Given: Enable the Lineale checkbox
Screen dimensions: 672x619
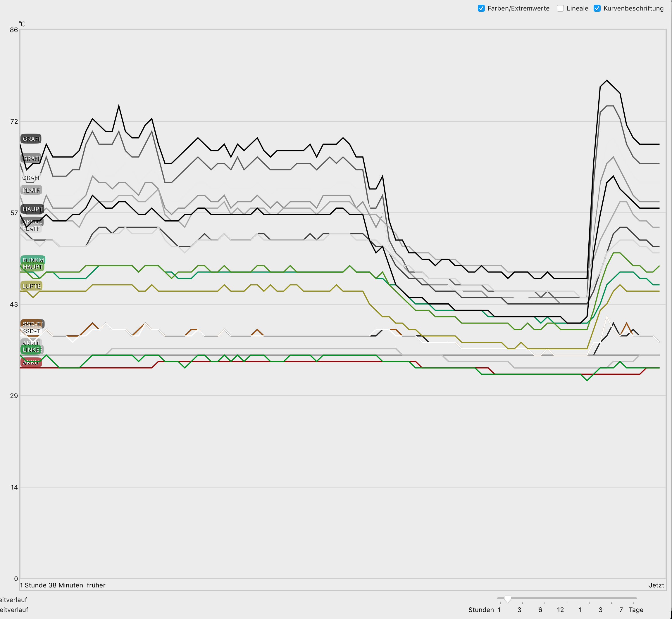Looking at the screenshot, I should pos(560,8).
